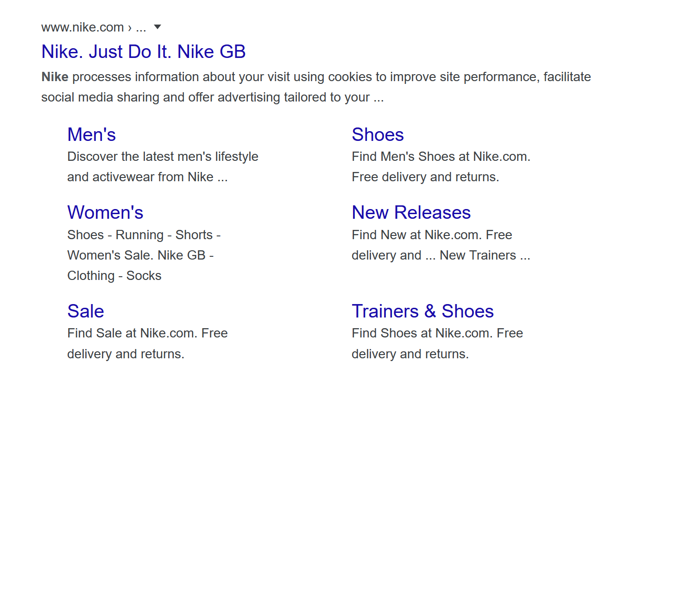Visit the Women's sitelink
Image resolution: width=700 pixels, height=616 pixels.
[105, 212]
